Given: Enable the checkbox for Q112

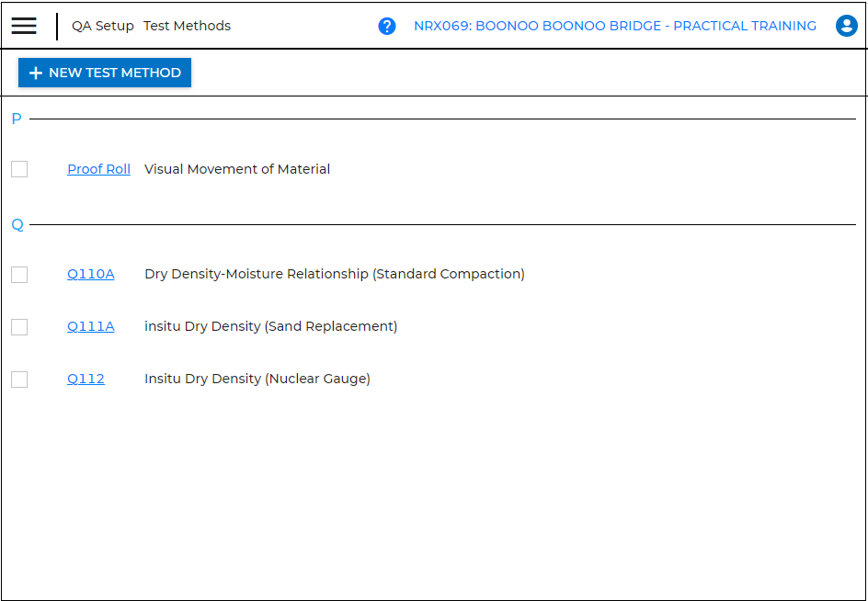Looking at the screenshot, I should pyautogui.click(x=19, y=379).
